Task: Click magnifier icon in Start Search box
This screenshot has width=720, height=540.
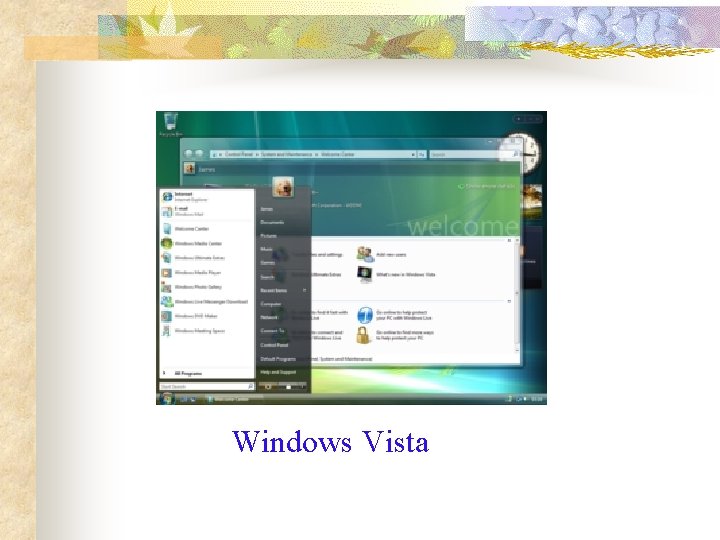Action: coord(250,387)
